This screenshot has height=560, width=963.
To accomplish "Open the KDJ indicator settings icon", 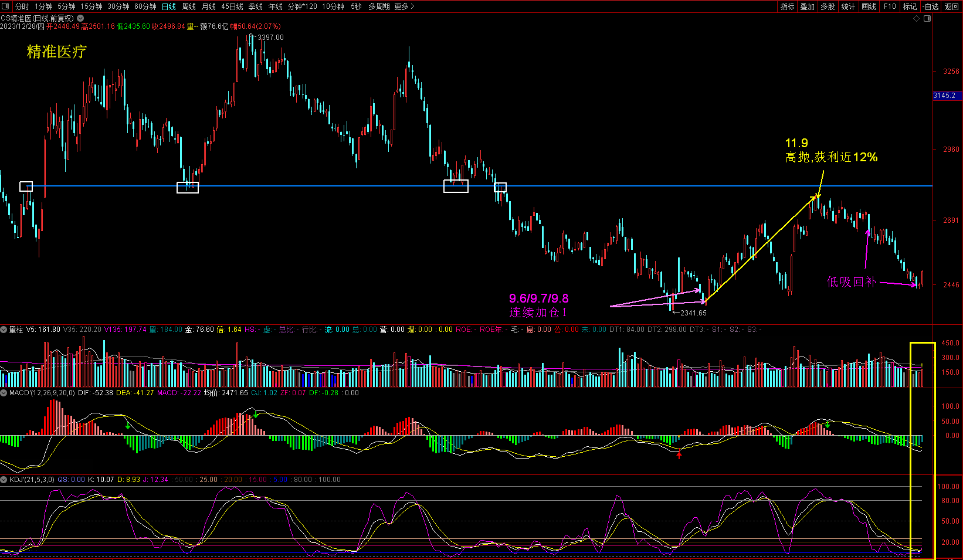I will point(4,480).
